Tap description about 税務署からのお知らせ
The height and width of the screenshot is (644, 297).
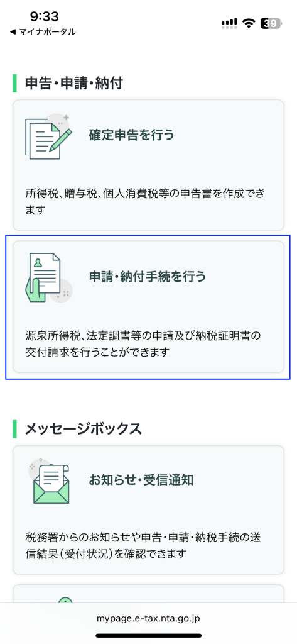point(144,546)
